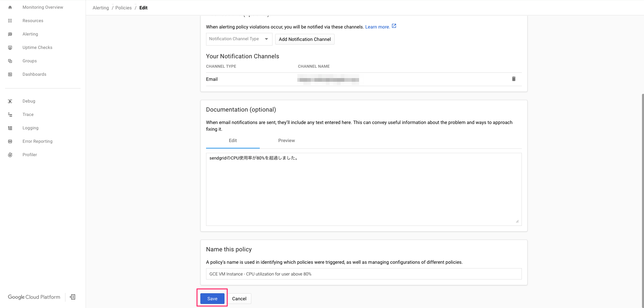Open the Notification Channel Type dropdown

tap(239, 39)
